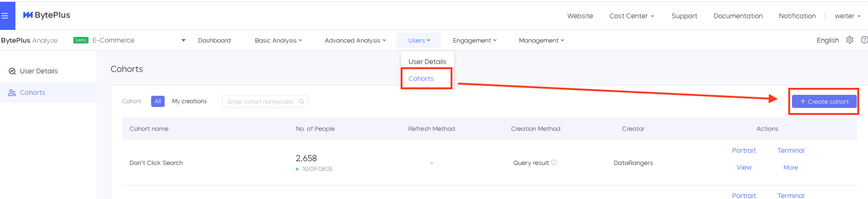Click the info icon next to Query result

tap(554, 163)
